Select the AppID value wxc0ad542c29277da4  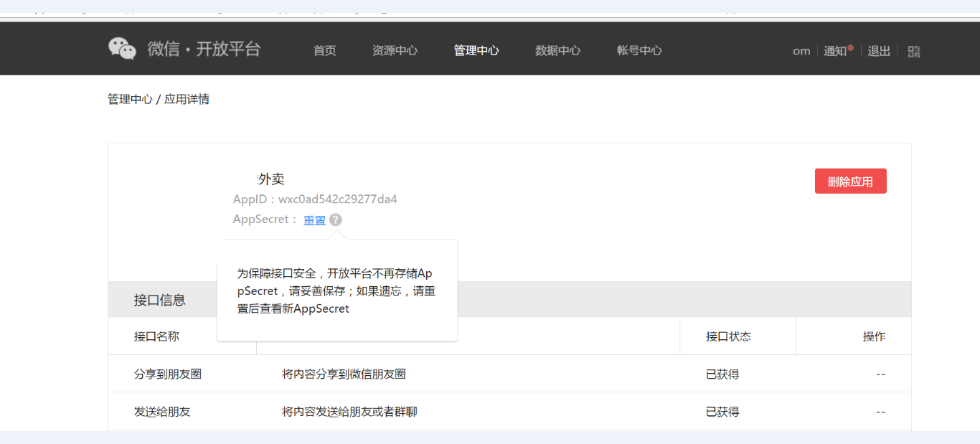click(338, 199)
